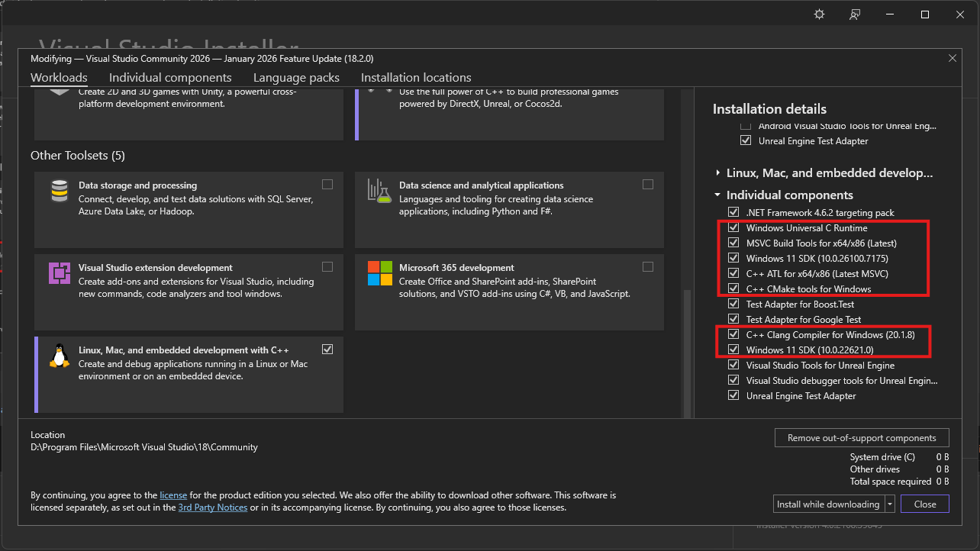This screenshot has width=980, height=551.
Task: Collapse the Individual components section
Action: (718, 195)
